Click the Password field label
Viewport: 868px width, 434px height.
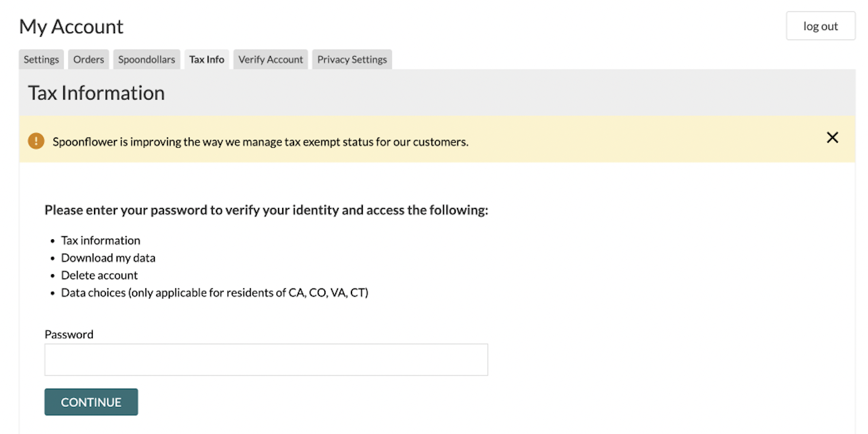click(x=69, y=334)
